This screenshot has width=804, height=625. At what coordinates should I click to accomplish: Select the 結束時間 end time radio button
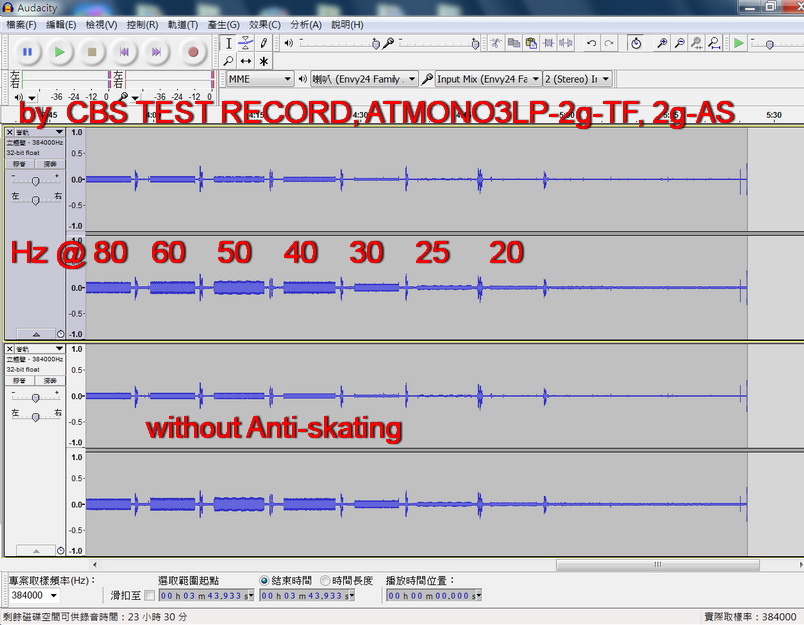(x=264, y=580)
